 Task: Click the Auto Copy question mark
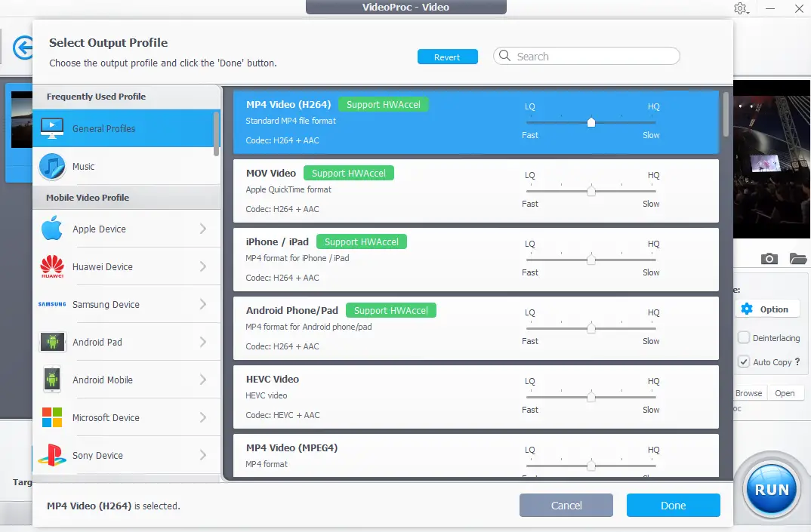[x=797, y=362]
